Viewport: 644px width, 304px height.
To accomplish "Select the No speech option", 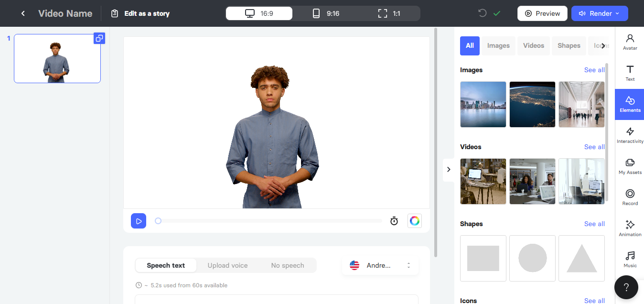I will (x=287, y=265).
